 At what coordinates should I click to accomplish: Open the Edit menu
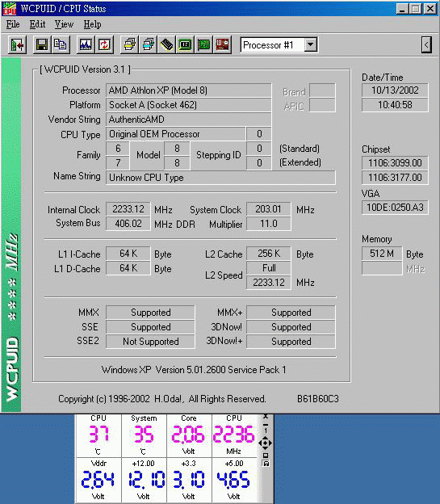pyautogui.click(x=37, y=24)
